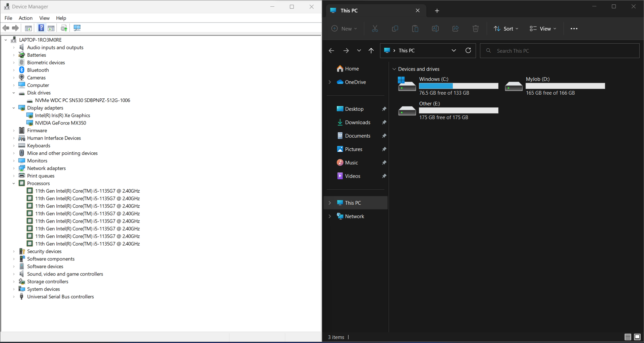
Task: Click the MyJob (D:) drive usage bar
Action: click(565, 86)
